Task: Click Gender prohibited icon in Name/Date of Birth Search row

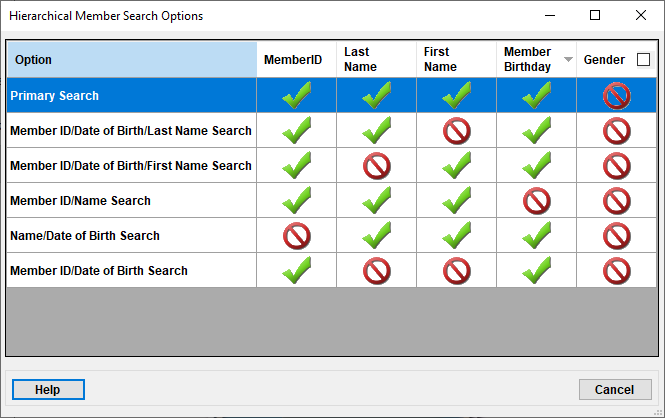Action: tap(617, 236)
